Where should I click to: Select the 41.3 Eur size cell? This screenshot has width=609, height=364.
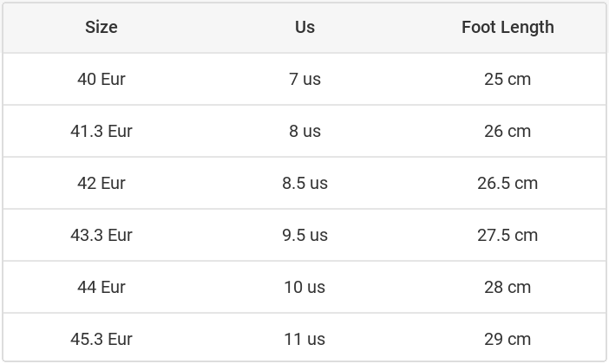click(x=101, y=131)
